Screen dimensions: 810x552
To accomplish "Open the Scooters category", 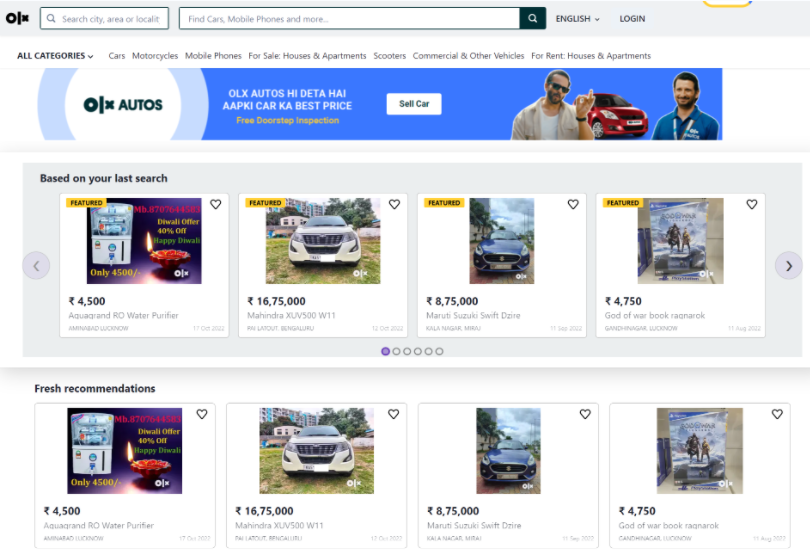I will [390, 56].
